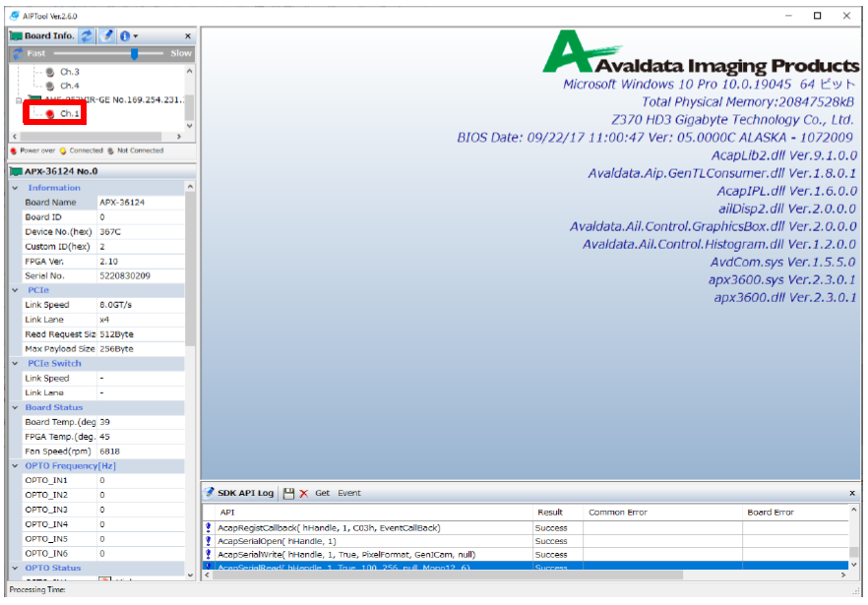
Task: Click the Board Name value field APX-36124
Action: coord(138,203)
